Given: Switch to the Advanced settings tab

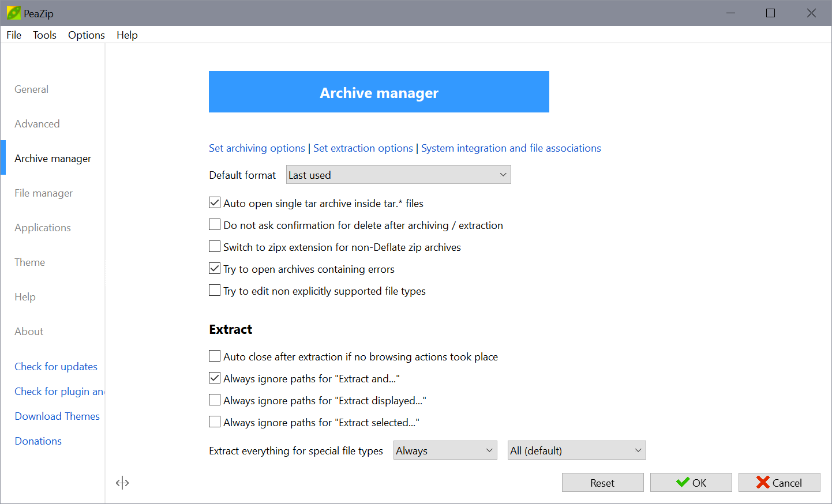Looking at the screenshot, I should 37,124.
